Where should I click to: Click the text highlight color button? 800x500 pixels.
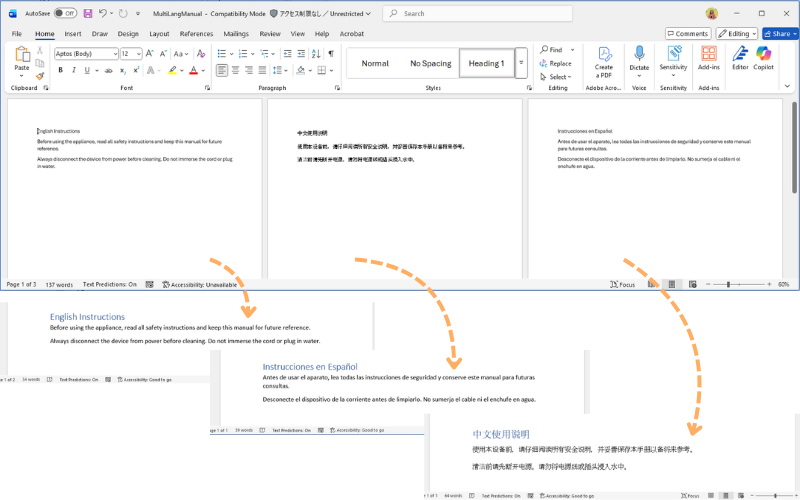click(x=172, y=70)
